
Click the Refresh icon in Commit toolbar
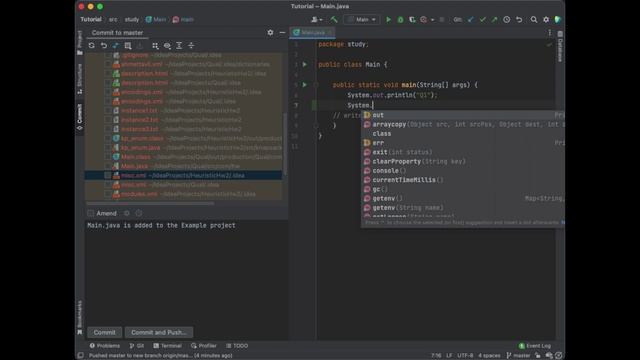coord(91,46)
